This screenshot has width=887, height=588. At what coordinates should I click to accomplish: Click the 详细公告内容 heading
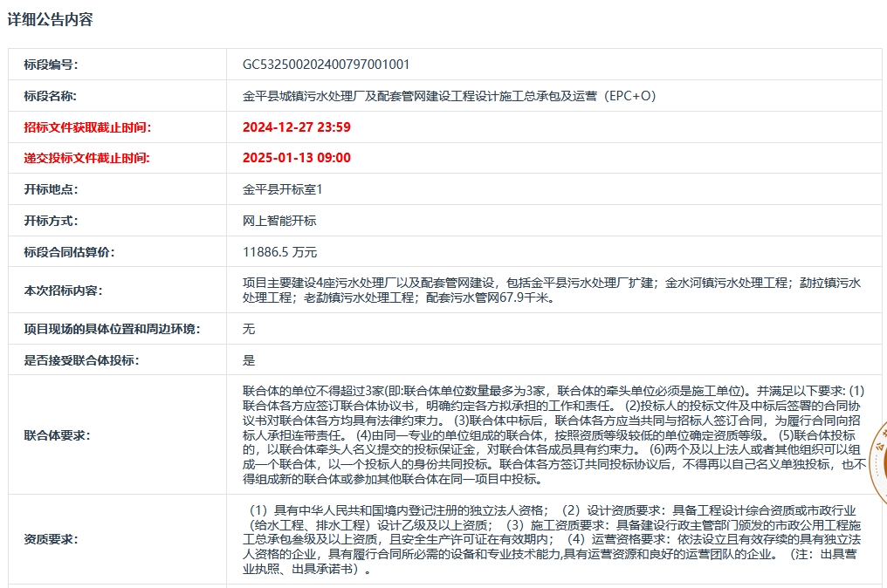coord(51,20)
